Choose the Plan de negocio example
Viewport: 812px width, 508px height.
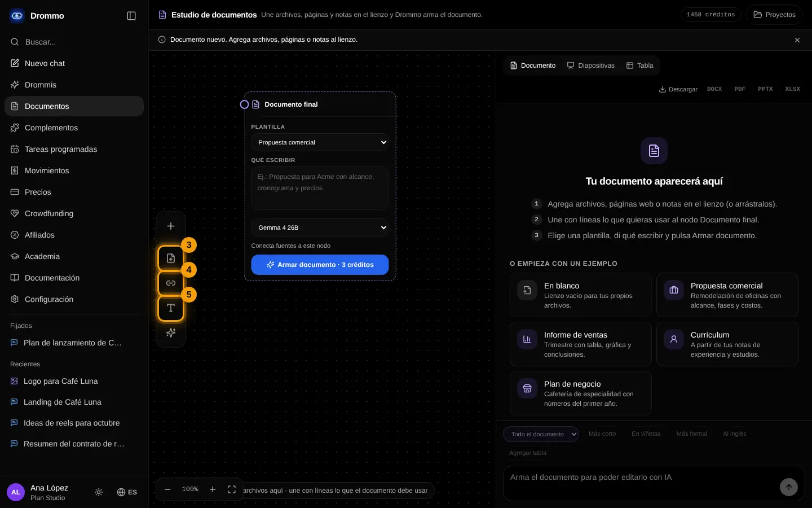tap(581, 393)
